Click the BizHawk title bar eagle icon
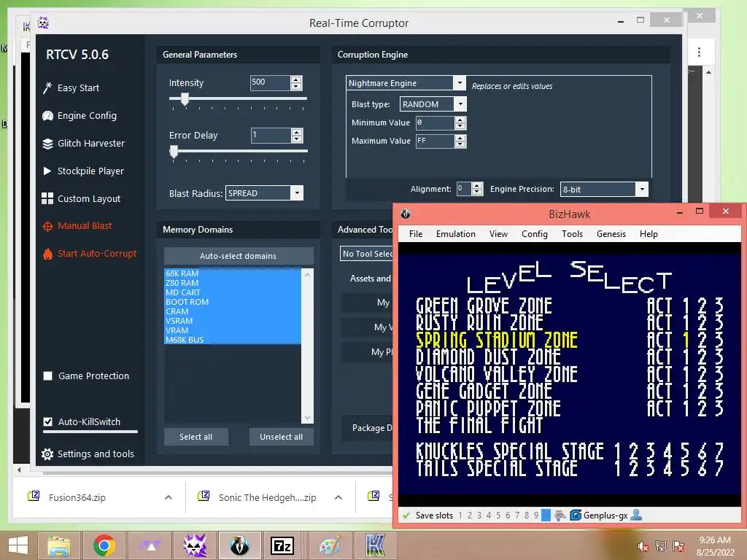Screen dimensions: 747x560 point(406,214)
